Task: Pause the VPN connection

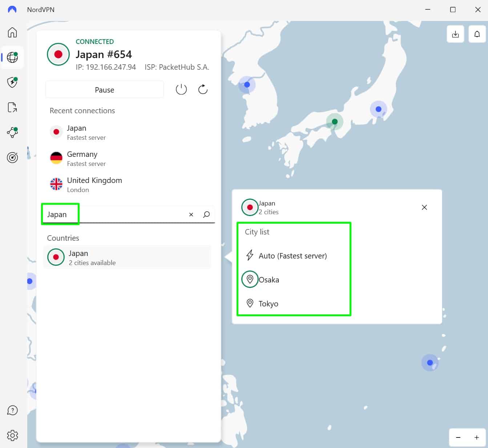Action: pyautogui.click(x=105, y=90)
